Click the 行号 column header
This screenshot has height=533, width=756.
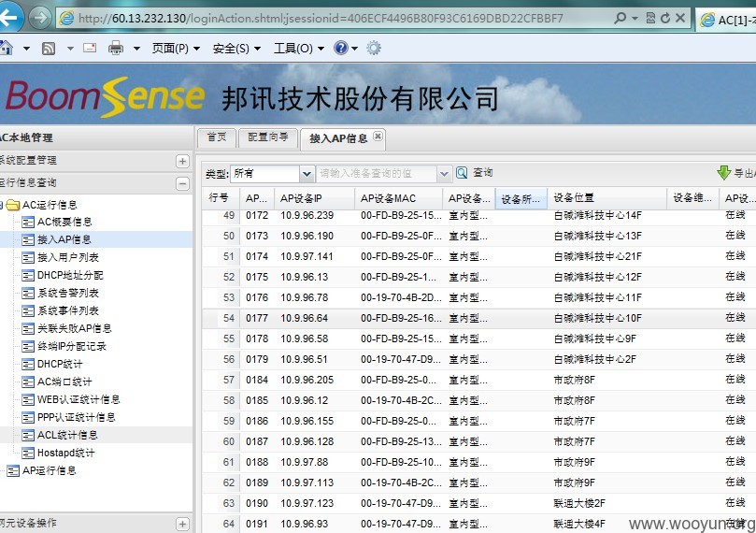tap(219, 198)
